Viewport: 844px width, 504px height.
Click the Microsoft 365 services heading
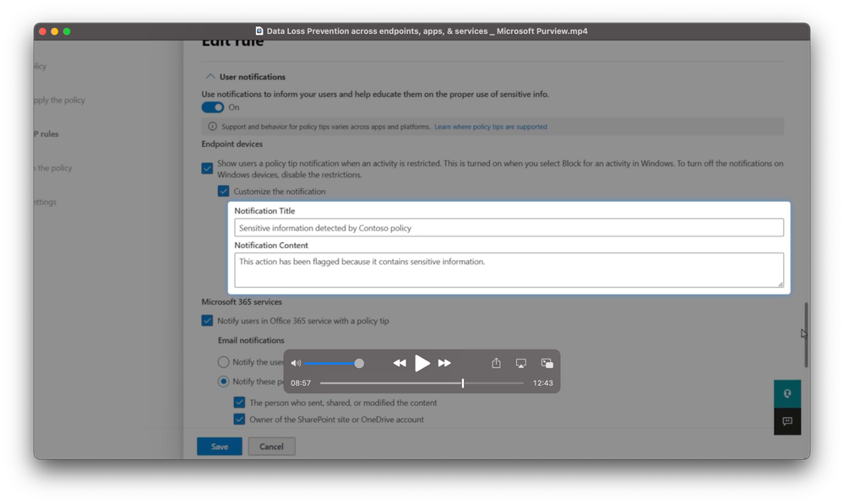pos(242,301)
